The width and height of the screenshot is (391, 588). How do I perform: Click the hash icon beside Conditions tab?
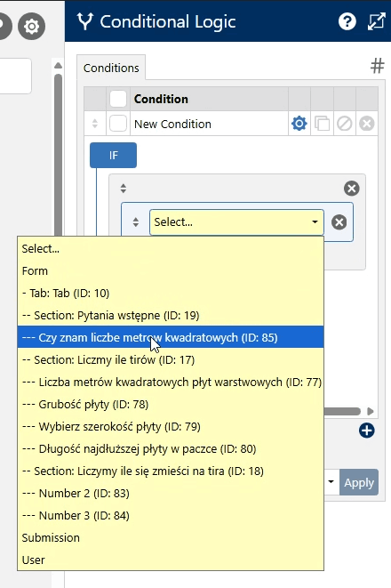click(377, 66)
